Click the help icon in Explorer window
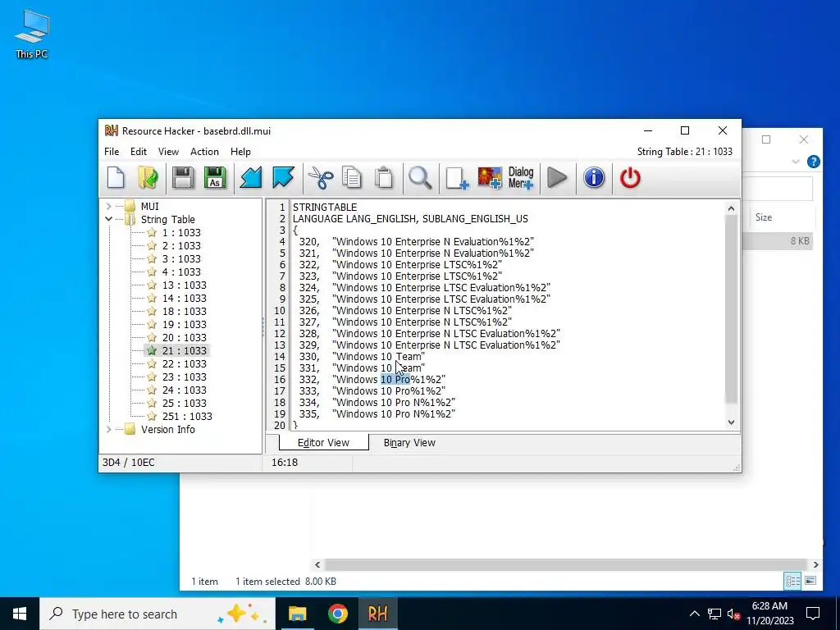This screenshot has height=630, width=840. click(813, 162)
